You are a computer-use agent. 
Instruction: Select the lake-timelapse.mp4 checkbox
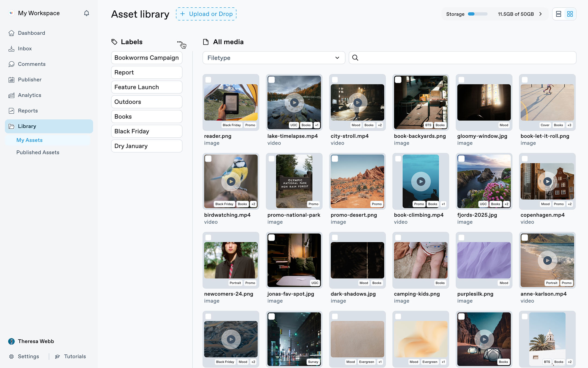[x=271, y=80]
